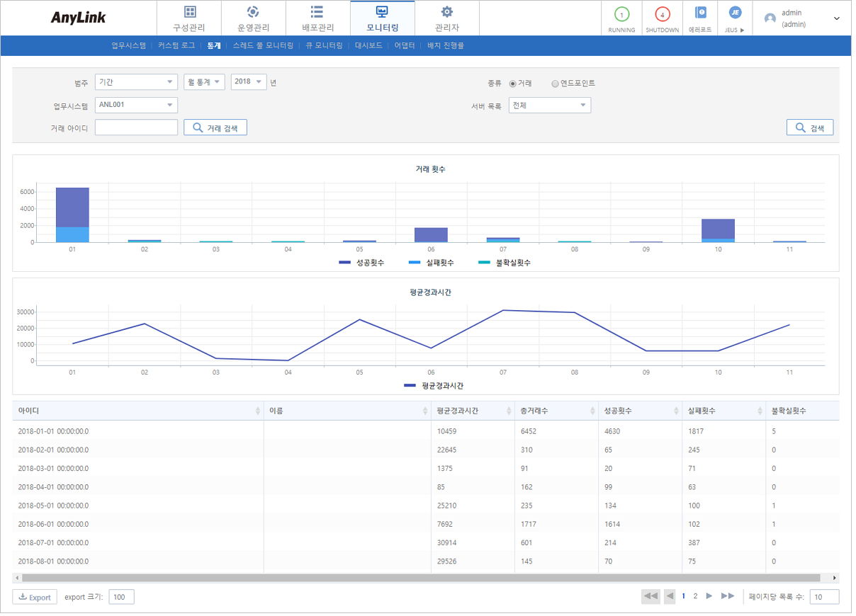Sort the table by 총거래수 column arrows
Viewport: 856px width, 616px height.
592,410
